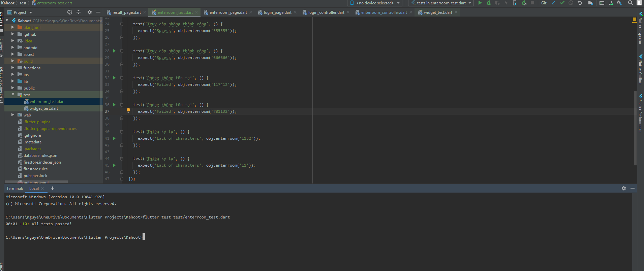The width and height of the screenshot is (644, 271).
Task: Toggle code fold marker at line 36
Action: pyautogui.click(x=122, y=105)
